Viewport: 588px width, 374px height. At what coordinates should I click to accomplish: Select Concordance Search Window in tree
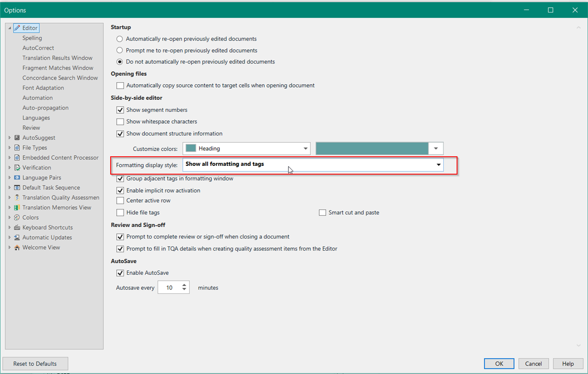pos(60,78)
